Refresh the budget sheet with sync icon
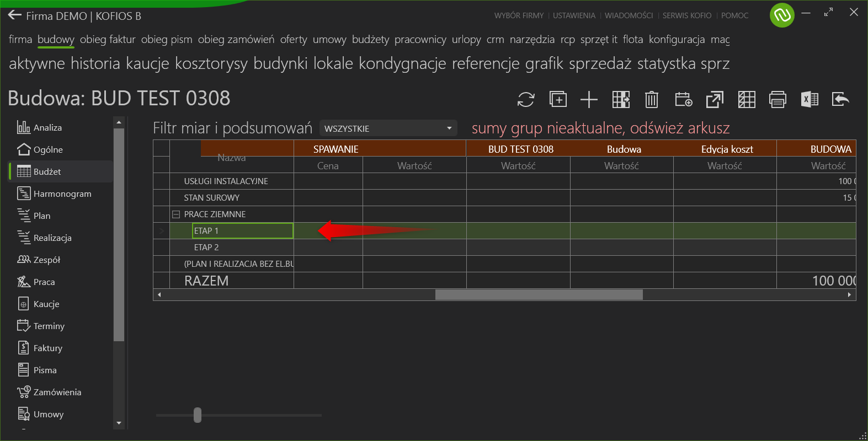Screen dimensions: 868x441 (x=526, y=99)
